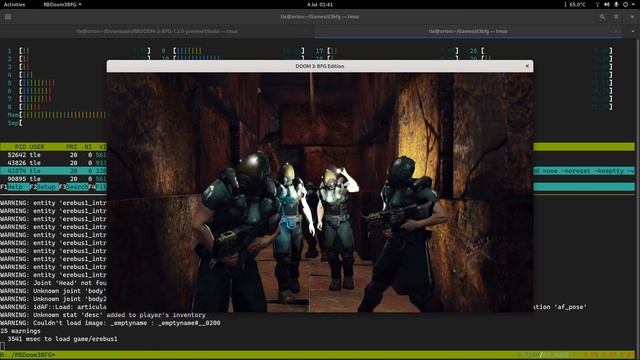Click the F3 Search button in htop
Viewport: 640px width, 360px height.
click(74, 187)
